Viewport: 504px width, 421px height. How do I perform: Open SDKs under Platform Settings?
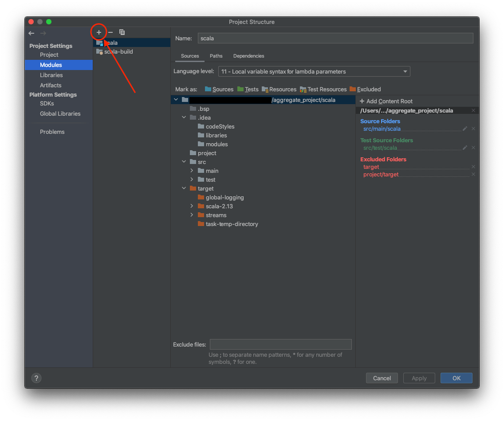tap(47, 104)
